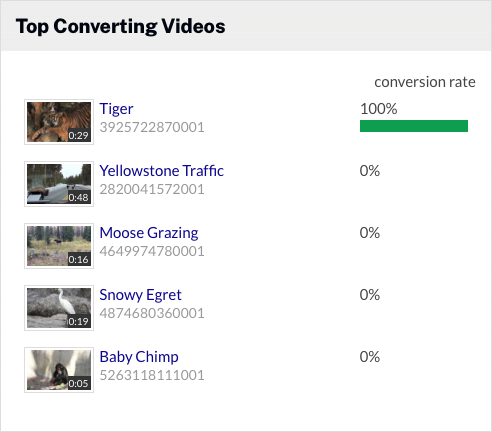
Task: Click the video ID 2820041572001
Action: pyautogui.click(x=152, y=189)
